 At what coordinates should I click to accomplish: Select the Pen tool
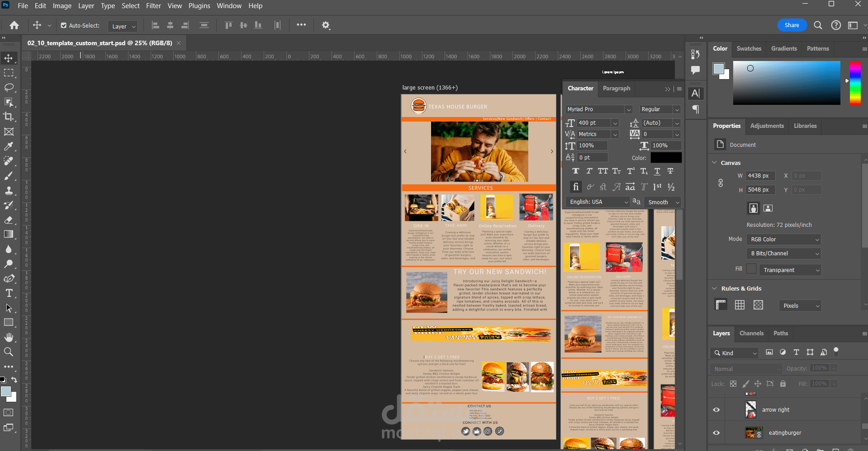click(x=9, y=278)
